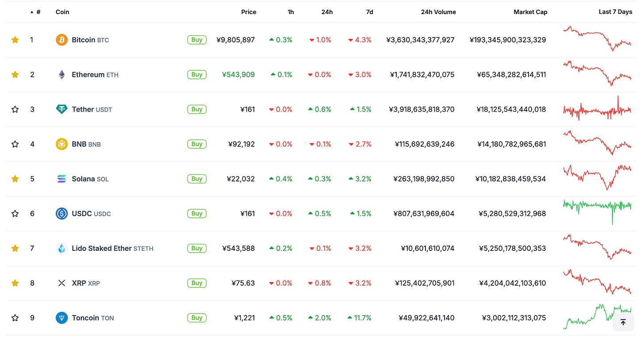The height and width of the screenshot is (337, 644).
Task: Click the XRP logo icon
Action: click(61, 283)
